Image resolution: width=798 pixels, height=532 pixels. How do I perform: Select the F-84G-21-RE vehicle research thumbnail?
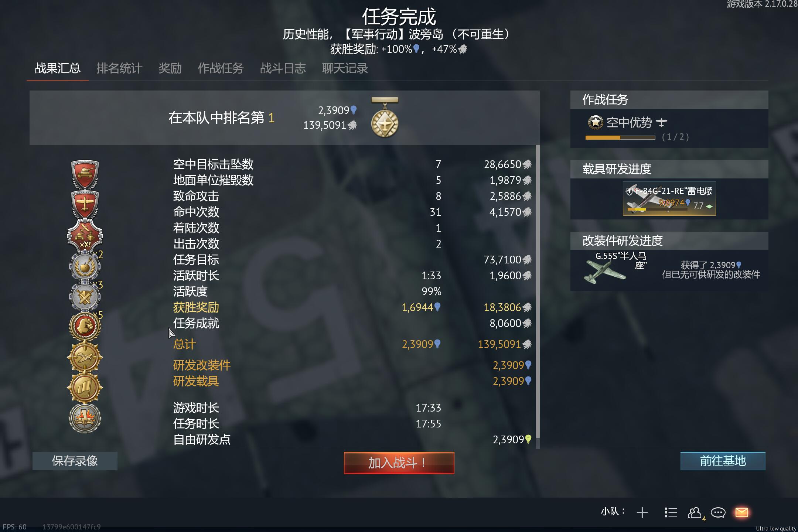pos(669,199)
